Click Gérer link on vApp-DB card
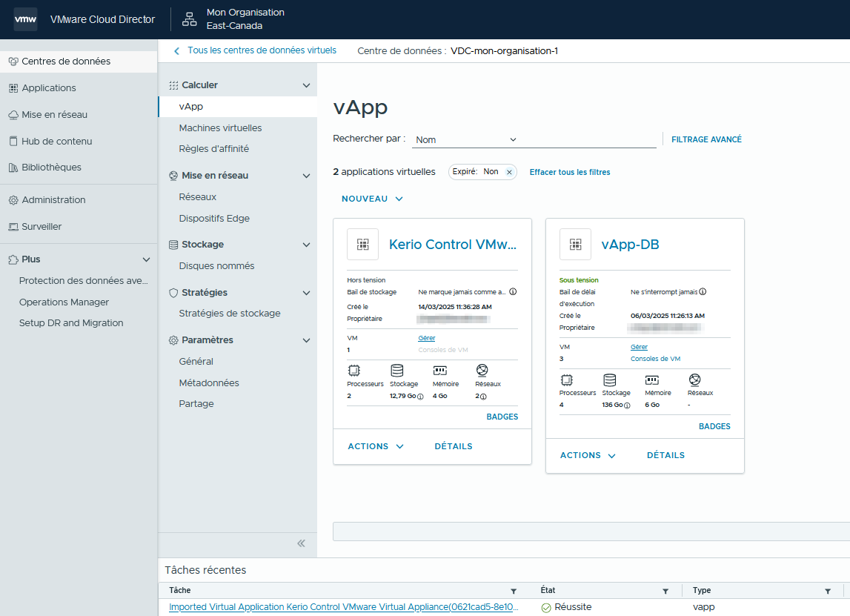 pos(639,347)
